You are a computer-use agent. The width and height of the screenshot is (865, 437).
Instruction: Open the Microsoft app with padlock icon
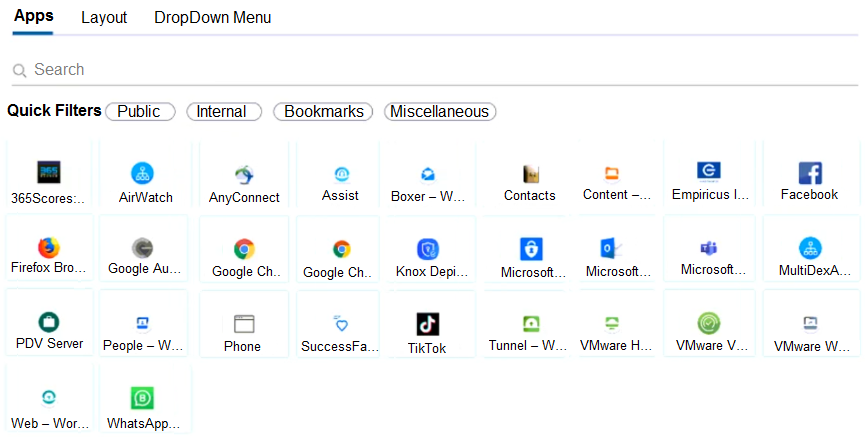pyautogui.click(x=531, y=249)
